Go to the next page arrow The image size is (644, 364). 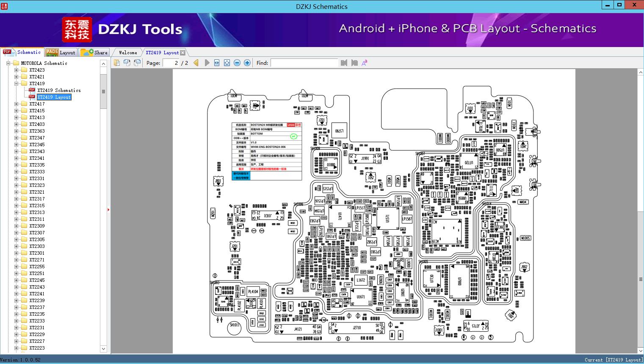[x=207, y=63]
